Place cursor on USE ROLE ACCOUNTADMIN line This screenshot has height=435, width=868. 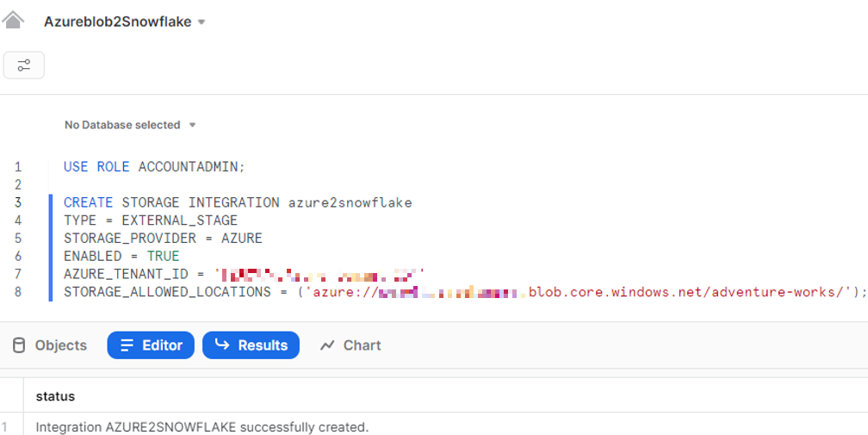coord(154,166)
